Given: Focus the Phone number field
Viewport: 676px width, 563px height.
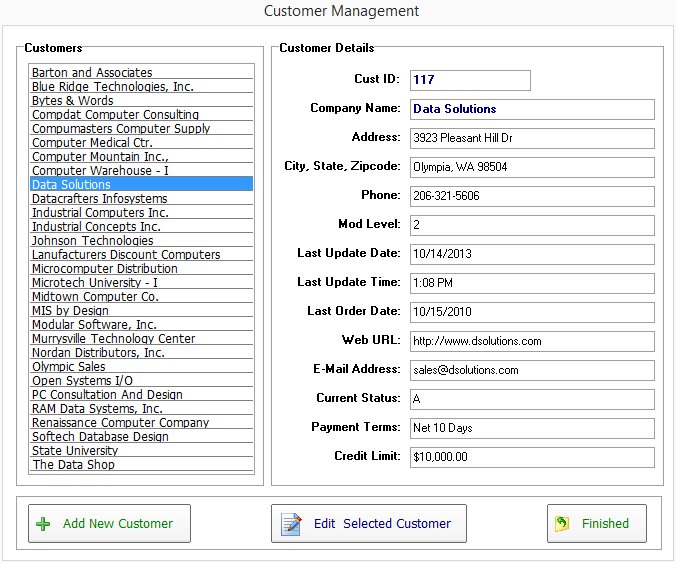Looking at the screenshot, I should click(x=530, y=196).
